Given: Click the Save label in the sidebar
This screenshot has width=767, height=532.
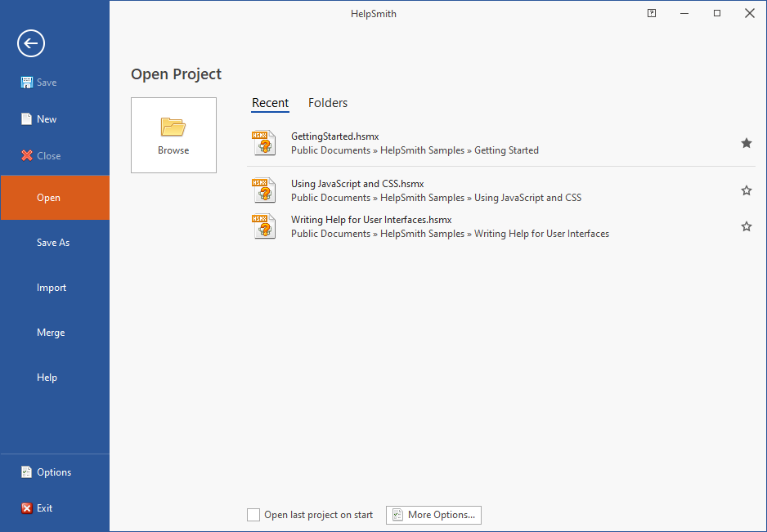Looking at the screenshot, I should [x=47, y=83].
